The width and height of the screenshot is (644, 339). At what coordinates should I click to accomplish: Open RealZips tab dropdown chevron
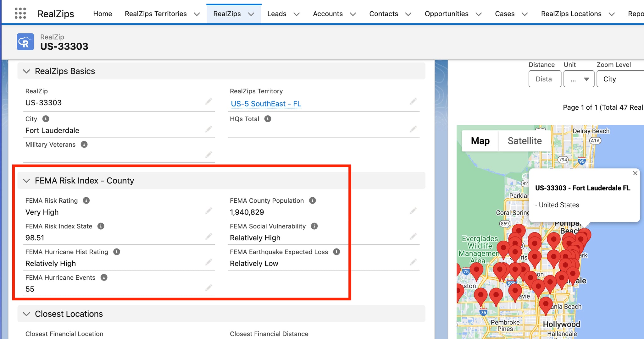pyautogui.click(x=251, y=14)
